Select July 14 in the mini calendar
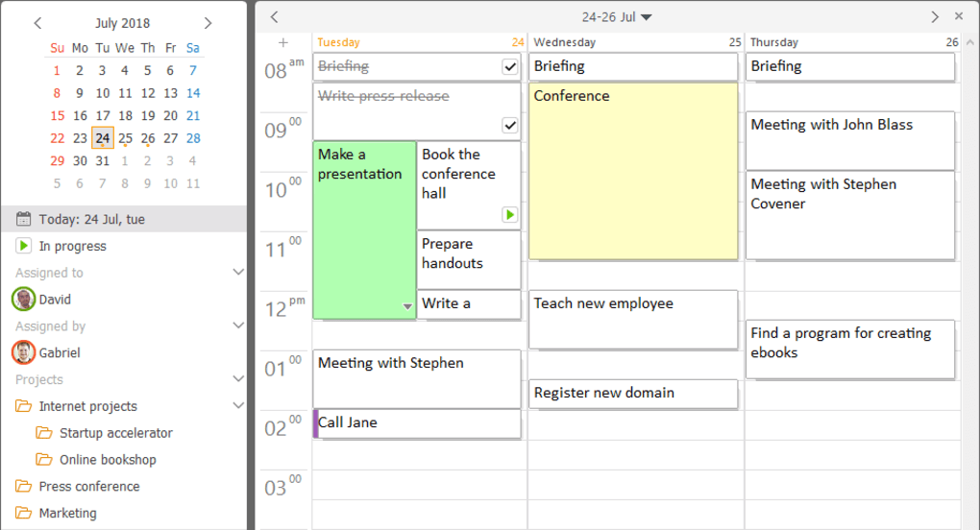The image size is (980, 530). pyautogui.click(x=193, y=93)
